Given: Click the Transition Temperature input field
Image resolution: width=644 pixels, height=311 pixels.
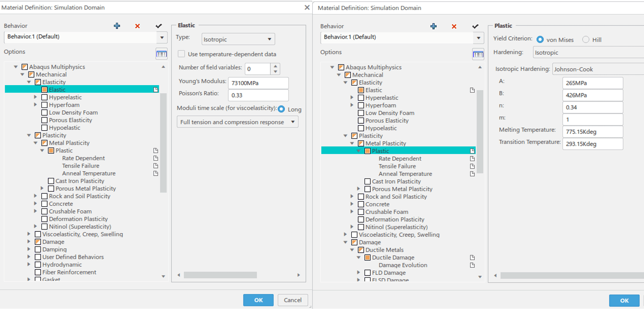Looking at the screenshot, I should 593,144.
